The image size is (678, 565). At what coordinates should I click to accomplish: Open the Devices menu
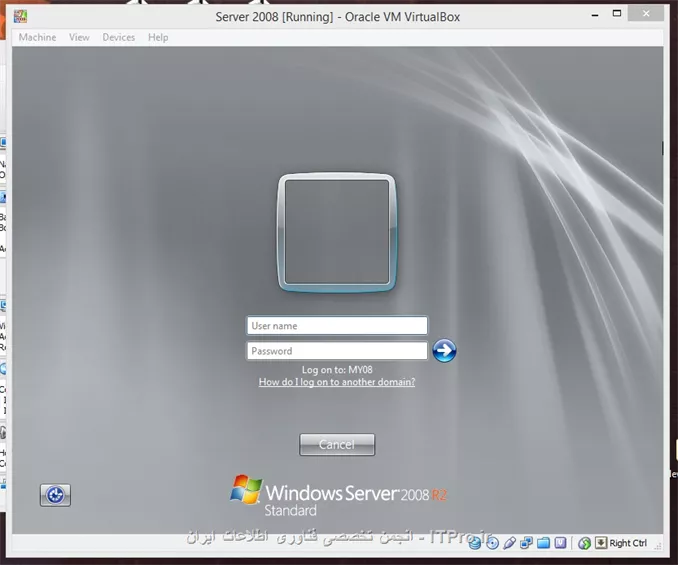[x=118, y=37]
